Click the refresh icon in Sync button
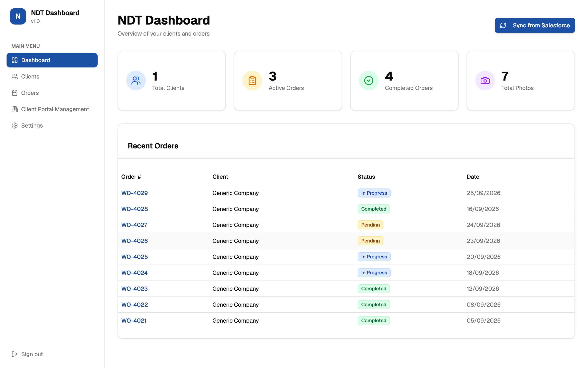The image size is (588, 368). [x=503, y=25]
